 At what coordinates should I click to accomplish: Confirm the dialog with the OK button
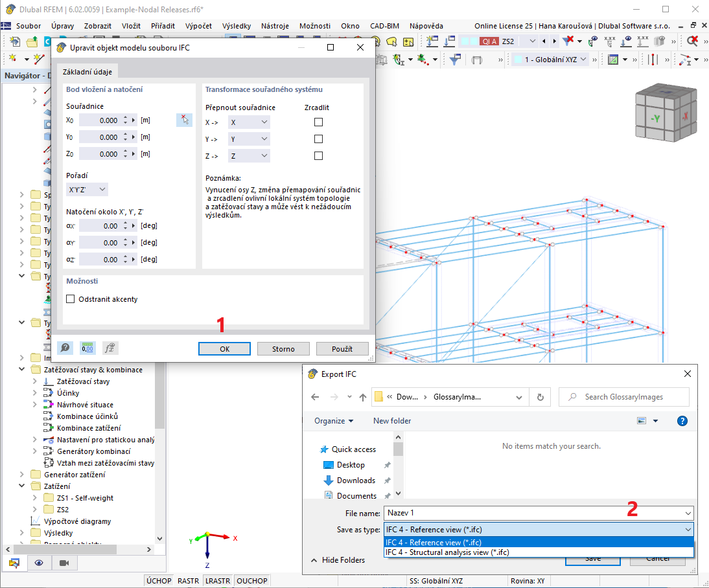tap(224, 348)
